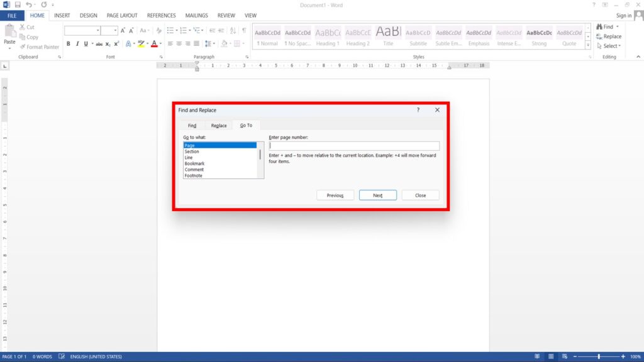Open the font size dropdown
Screen dimensions: 644x362
click(x=115, y=30)
